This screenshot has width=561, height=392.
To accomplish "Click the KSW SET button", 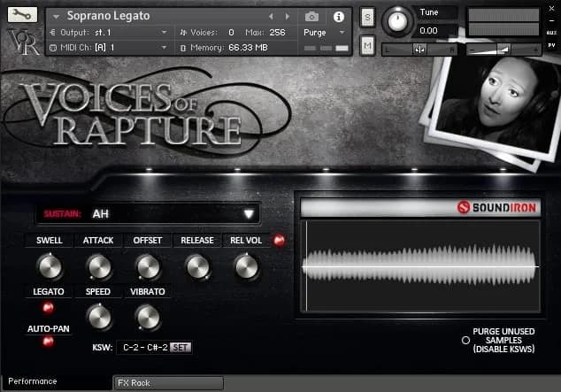I will pyautogui.click(x=181, y=347).
